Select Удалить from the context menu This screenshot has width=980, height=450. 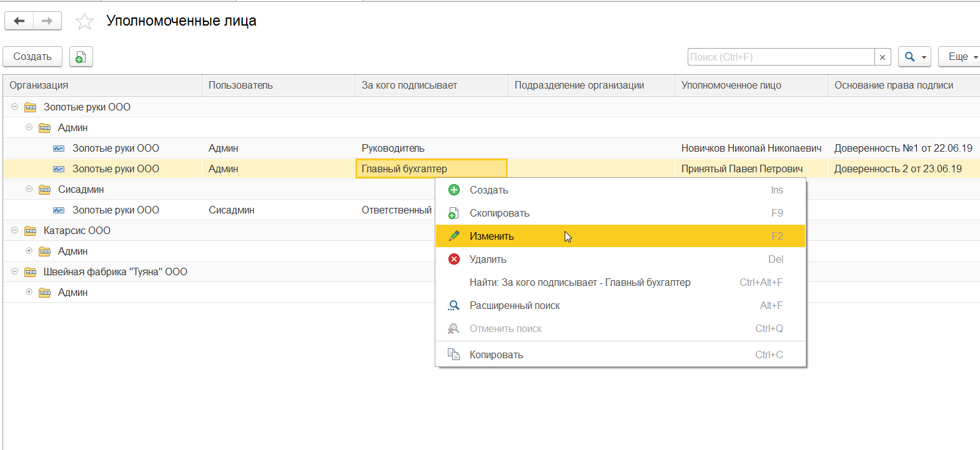point(488,259)
